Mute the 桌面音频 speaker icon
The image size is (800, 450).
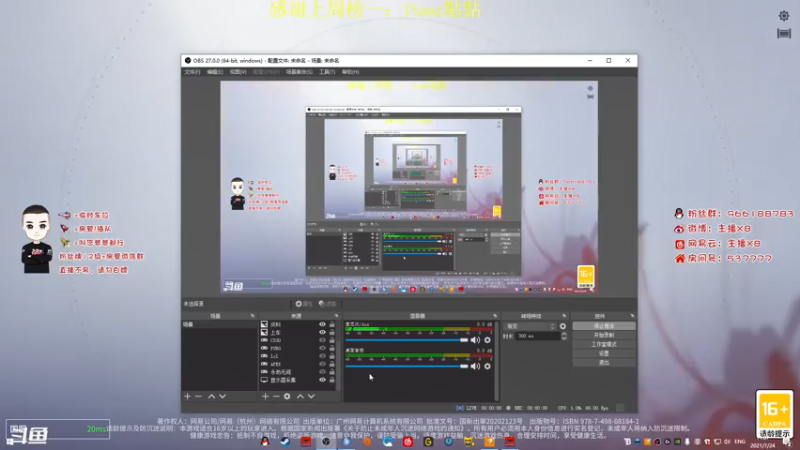click(x=475, y=366)
